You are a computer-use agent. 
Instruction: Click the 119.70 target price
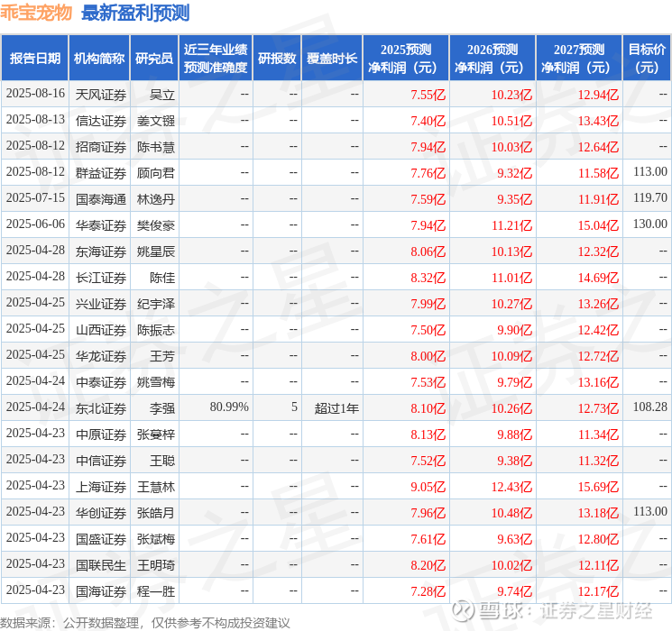click(x=650, y=197)
